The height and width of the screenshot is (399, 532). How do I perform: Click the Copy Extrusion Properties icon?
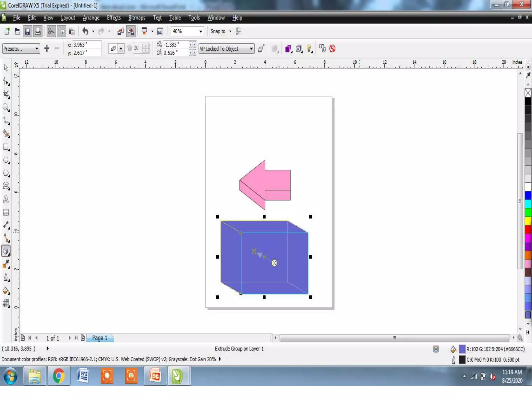pyautogui.click(x=322, y=49)
